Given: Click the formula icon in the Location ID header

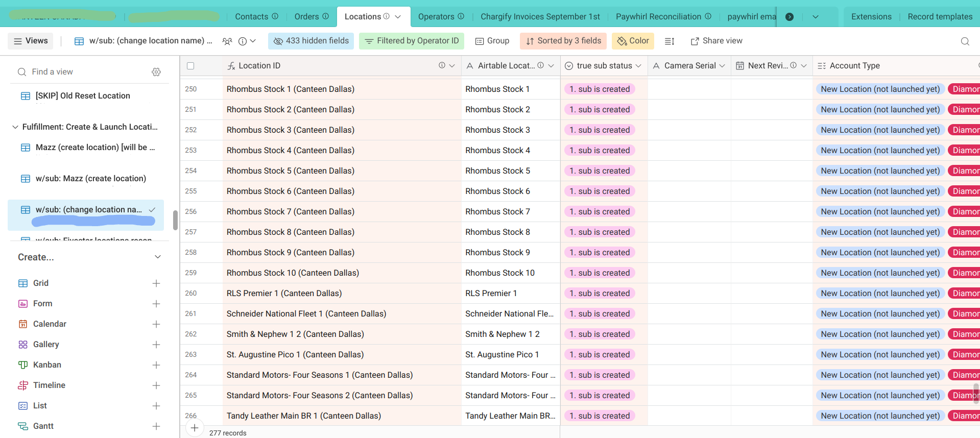Looking at the screenshot, I should click(231, 66).
